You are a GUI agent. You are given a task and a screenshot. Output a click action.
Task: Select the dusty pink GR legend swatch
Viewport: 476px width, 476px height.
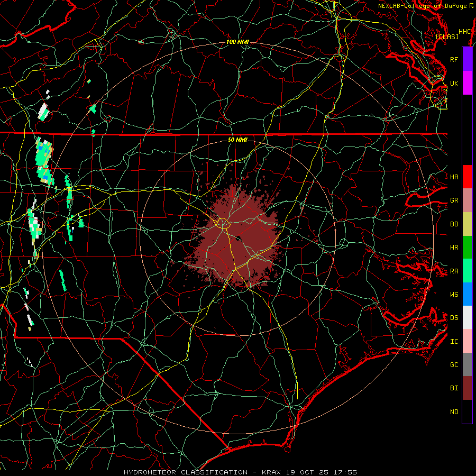467,200
